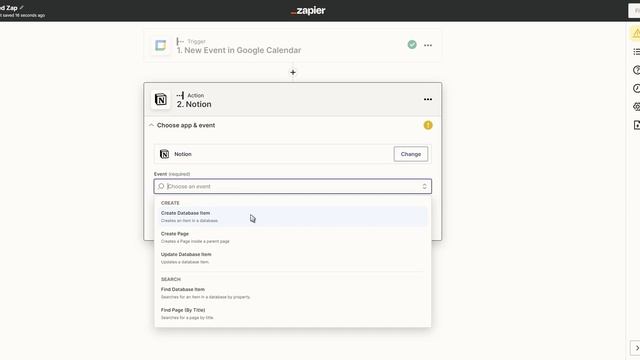Select Create Page event

coord(293,237)
